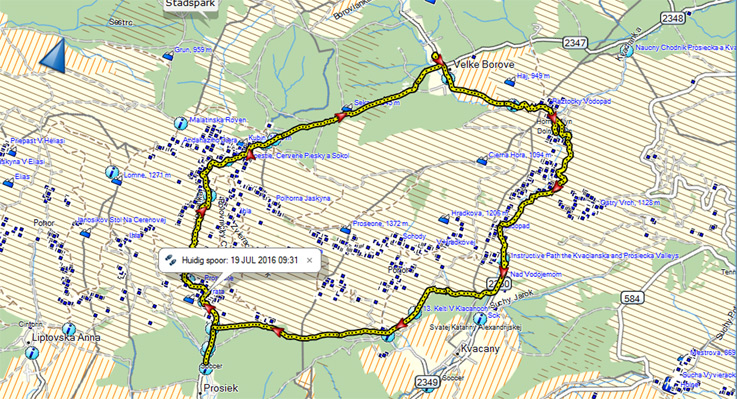
Task: Click the Hradkova 1206 m summit icon
Action: tap(444, 219)
